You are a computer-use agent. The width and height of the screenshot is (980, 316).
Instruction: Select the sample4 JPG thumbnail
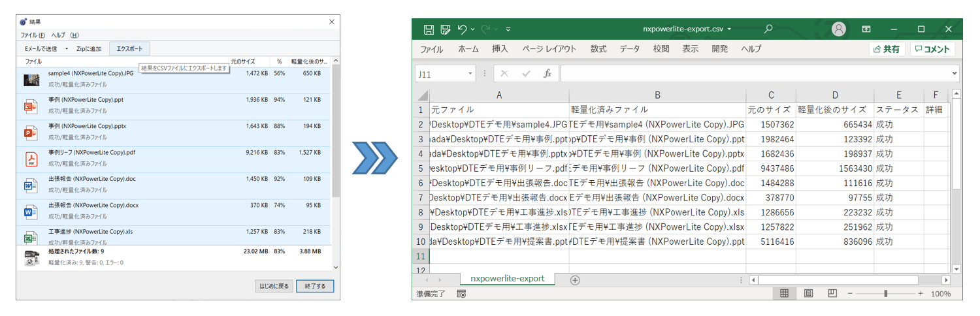[31, 80]
